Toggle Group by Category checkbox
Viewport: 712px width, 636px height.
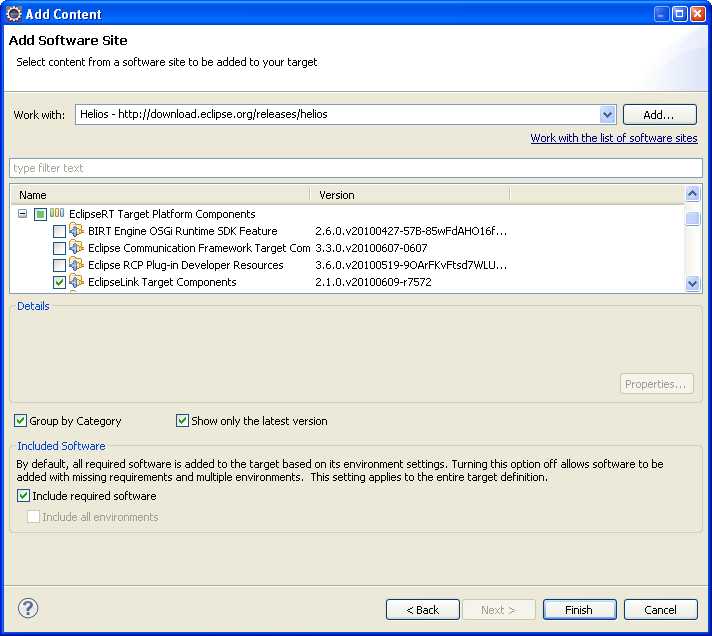coord(20,420)
